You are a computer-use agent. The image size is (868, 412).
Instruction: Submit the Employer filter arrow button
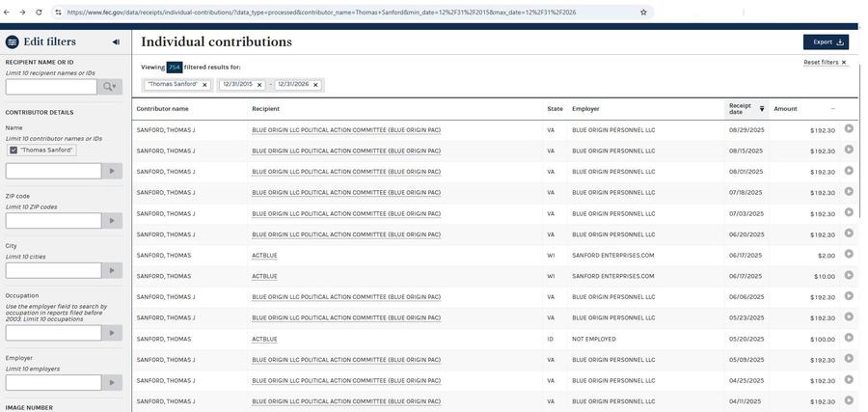(112, 383)
